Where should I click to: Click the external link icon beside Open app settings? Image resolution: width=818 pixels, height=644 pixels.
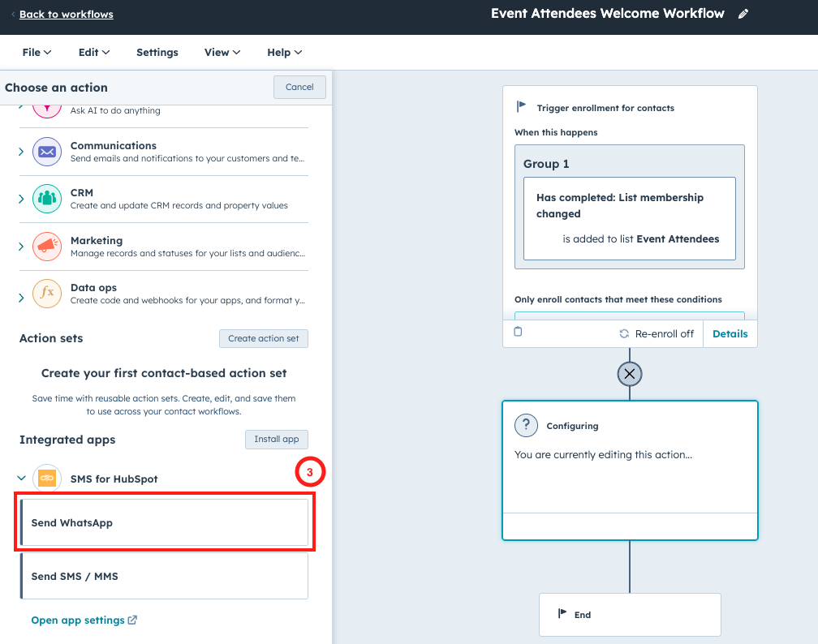[x=132, y=620]
